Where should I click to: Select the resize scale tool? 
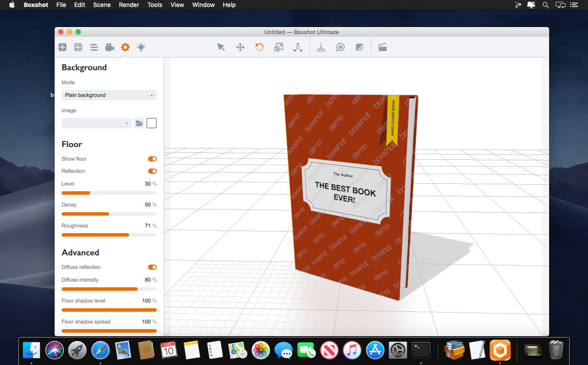pos(279,47)
